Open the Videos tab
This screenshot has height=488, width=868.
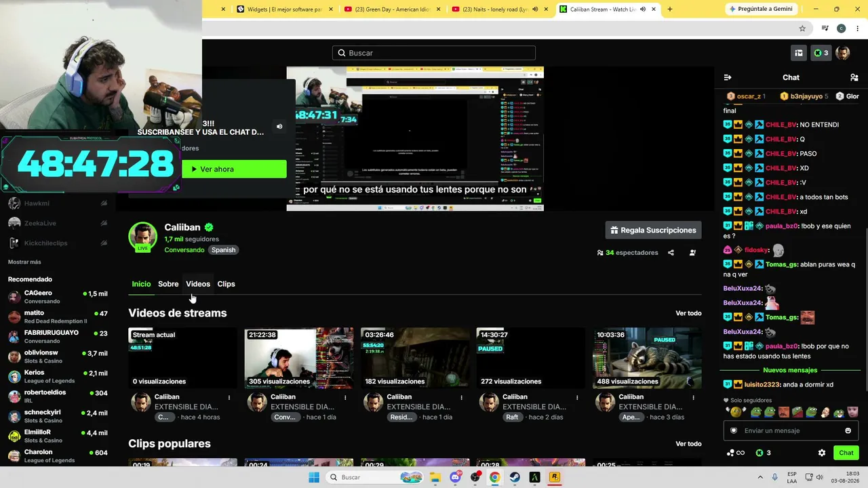[x=198, y=284]
